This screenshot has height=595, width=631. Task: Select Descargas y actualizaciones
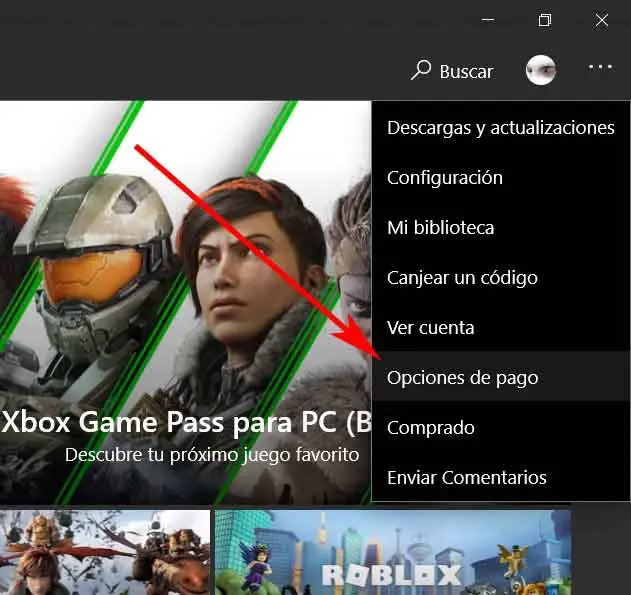click(x=501, y=128)
